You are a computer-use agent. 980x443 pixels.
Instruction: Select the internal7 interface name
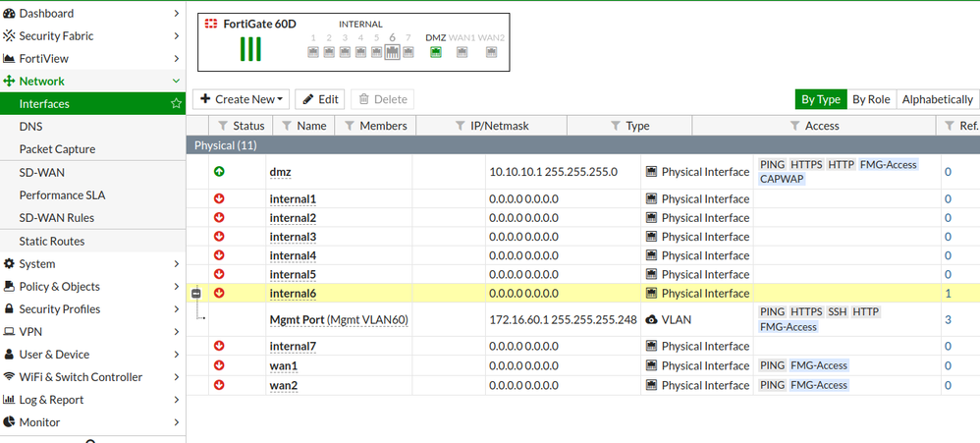click(294, 346)
